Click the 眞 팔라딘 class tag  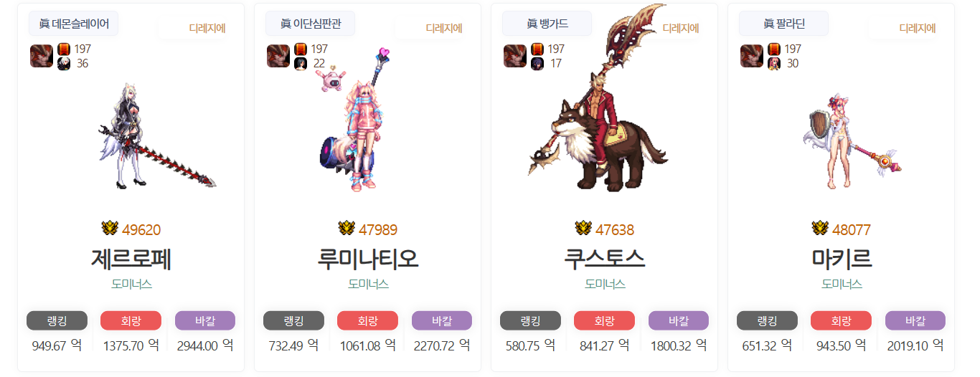(x=784, y=24)
